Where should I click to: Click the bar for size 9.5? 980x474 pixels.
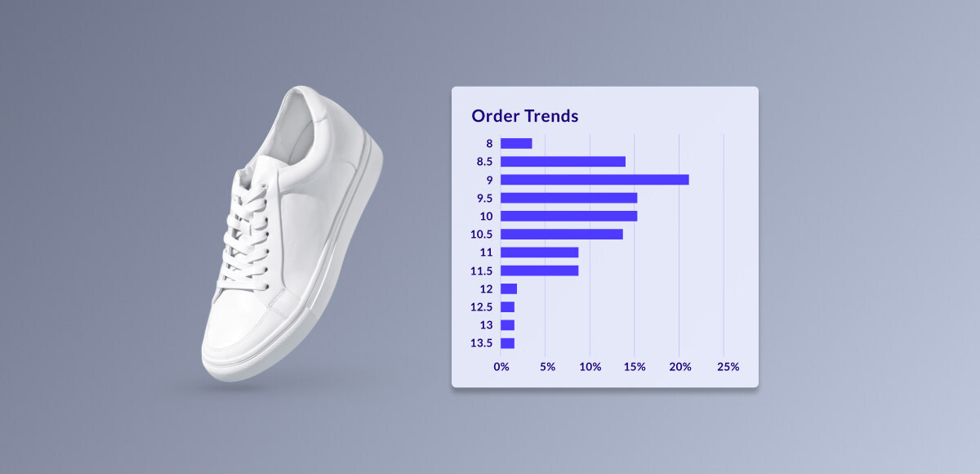tap(568, 198)
